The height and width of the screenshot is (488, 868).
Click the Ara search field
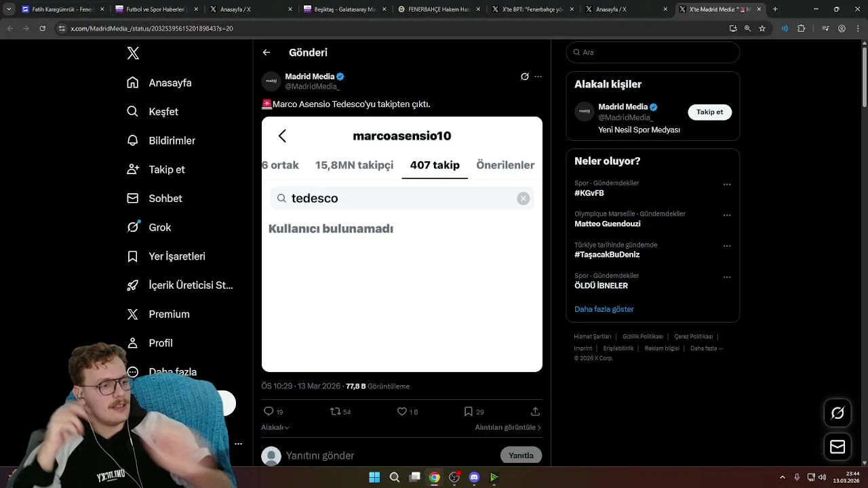[652, 52]
